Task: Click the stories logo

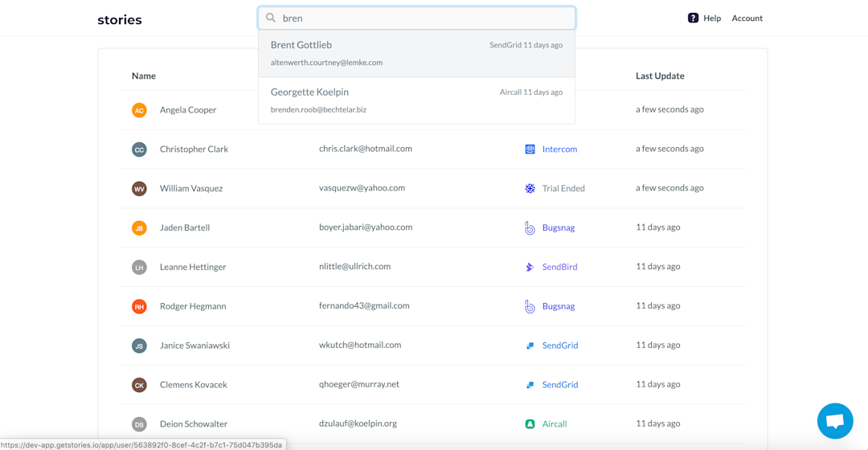Action: click(x=120, y=20)
